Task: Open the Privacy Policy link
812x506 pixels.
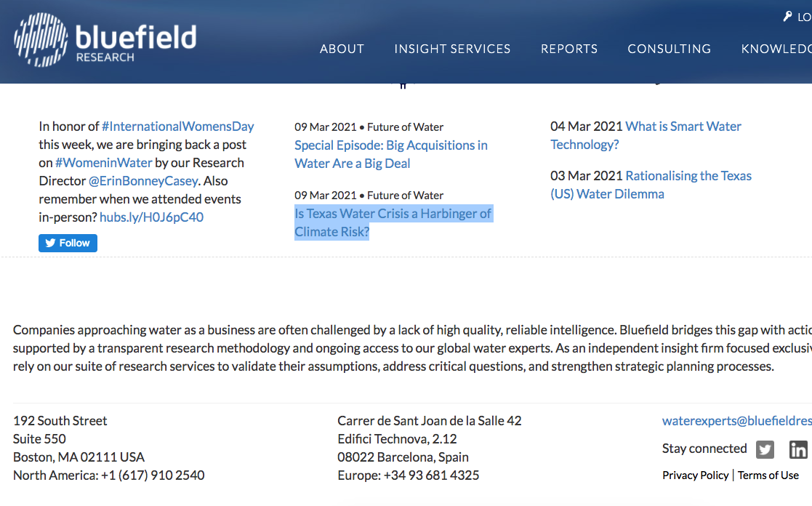Action: pyautogui.click(x=696, y=475)
